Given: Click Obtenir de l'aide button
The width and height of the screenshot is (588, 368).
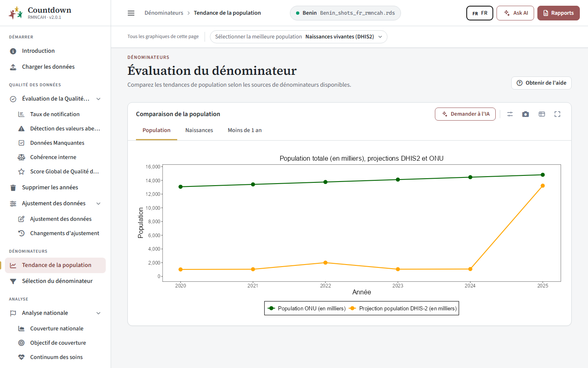Looking at the screenshot, I should 541,83.
